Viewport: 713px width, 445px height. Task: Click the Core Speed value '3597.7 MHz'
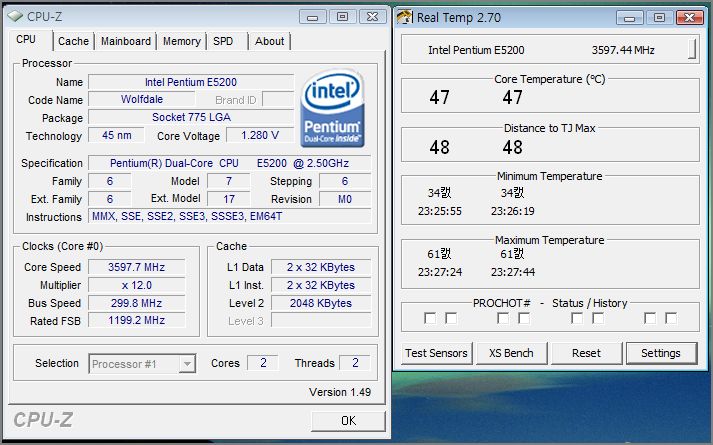(136, 267)
